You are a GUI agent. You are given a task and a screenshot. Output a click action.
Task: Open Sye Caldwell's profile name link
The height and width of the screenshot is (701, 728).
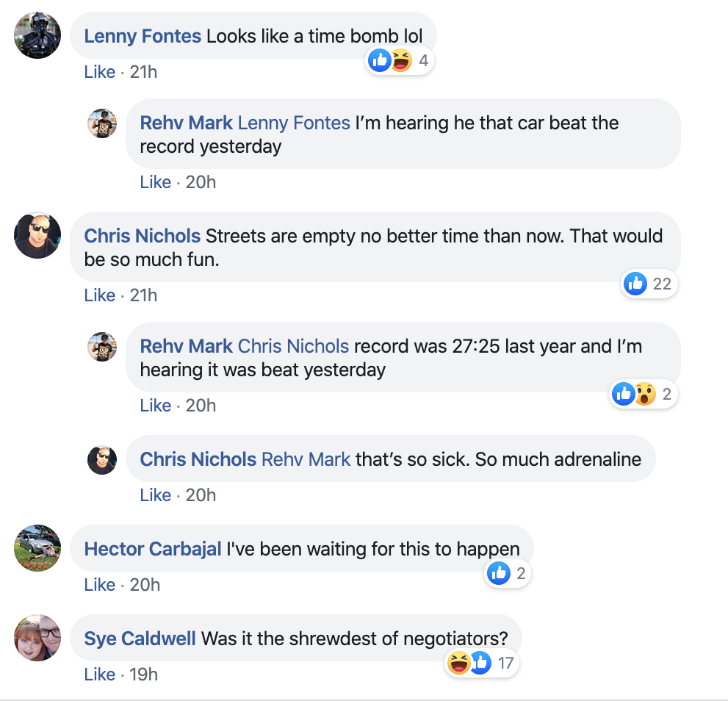tap(140, 639)
